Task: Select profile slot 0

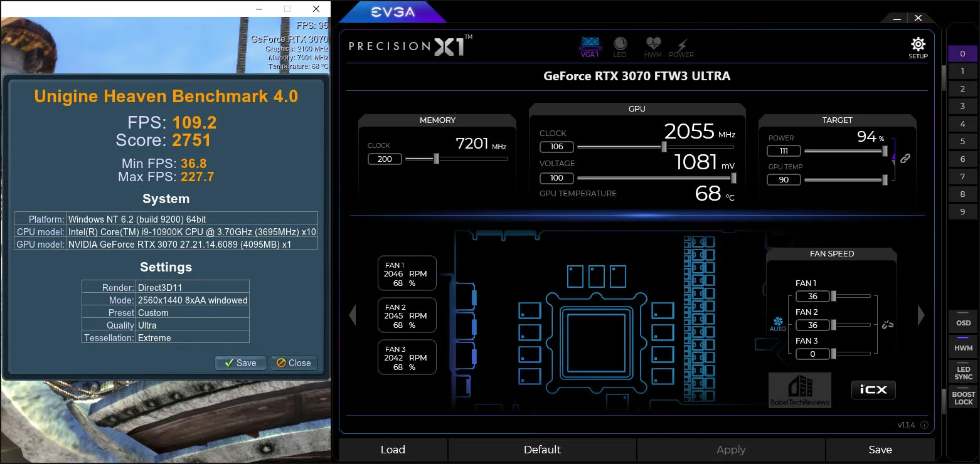Action: 962,54
